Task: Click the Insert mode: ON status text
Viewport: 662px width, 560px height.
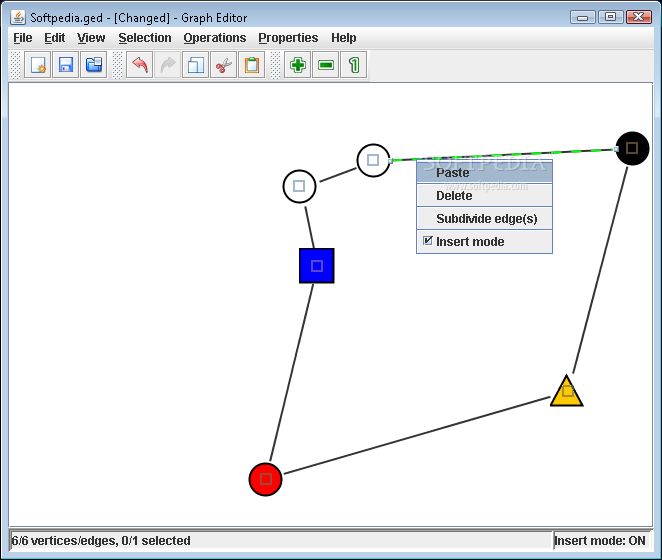Action: click(600, 541)
